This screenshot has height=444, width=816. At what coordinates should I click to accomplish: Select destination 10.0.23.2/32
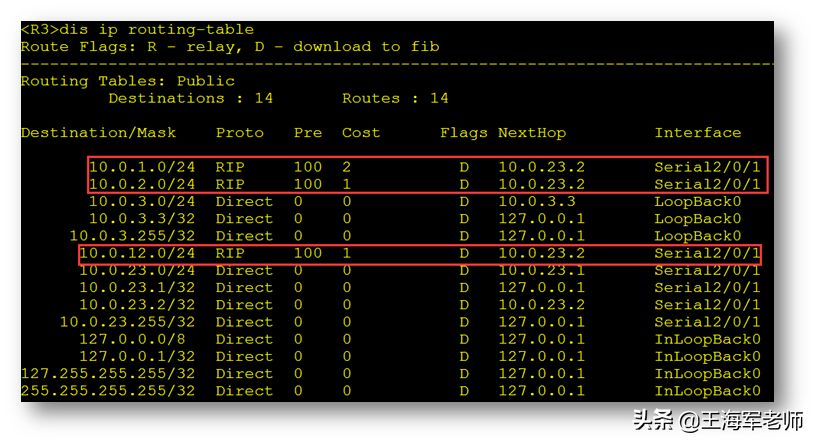[x=137, y=305]
